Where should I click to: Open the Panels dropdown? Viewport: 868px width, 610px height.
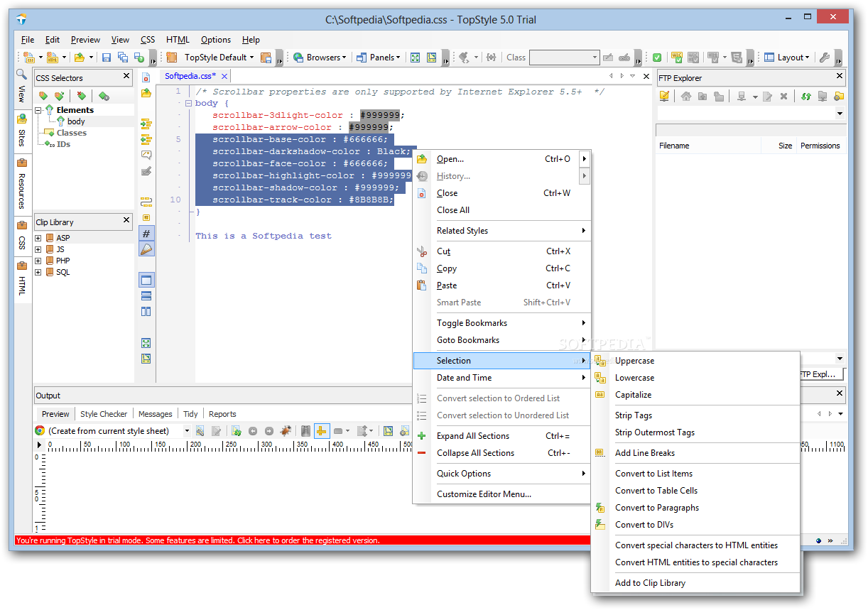379,58
